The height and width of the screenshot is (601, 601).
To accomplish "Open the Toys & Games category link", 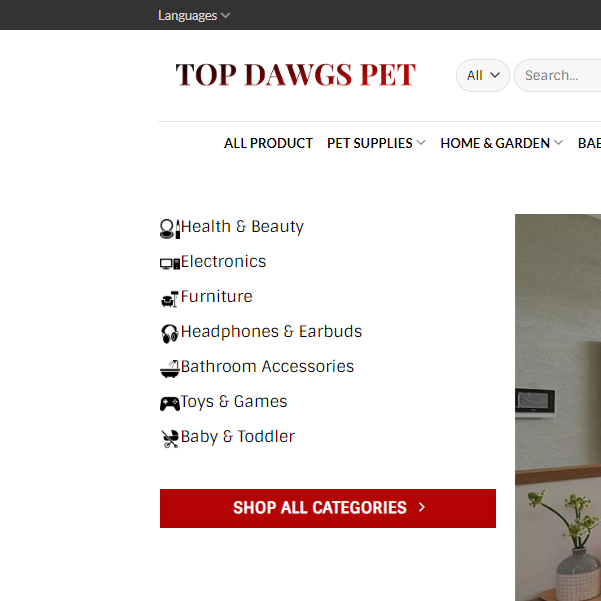I will click(234, 402).
